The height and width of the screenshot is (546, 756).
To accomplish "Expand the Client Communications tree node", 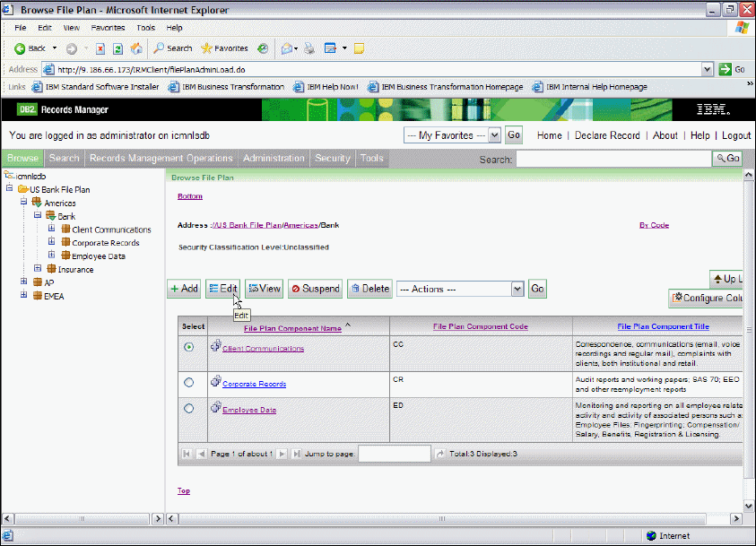I will pos(52,228).
